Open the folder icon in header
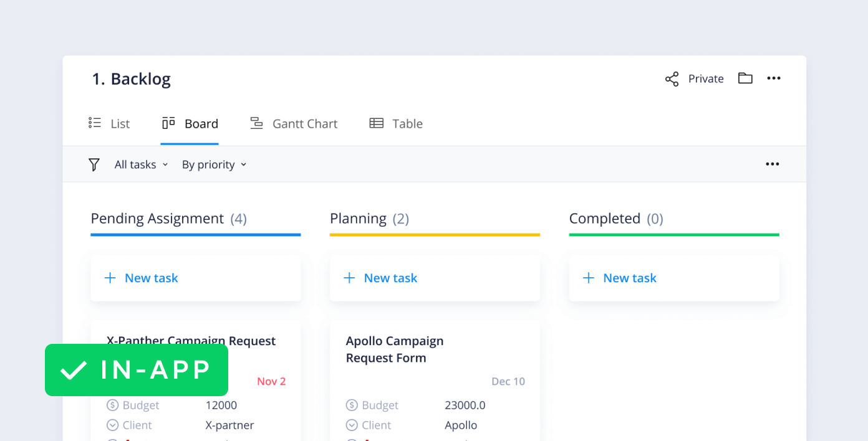868x441 pixels. pyautogui.click(x=745, y=78)
